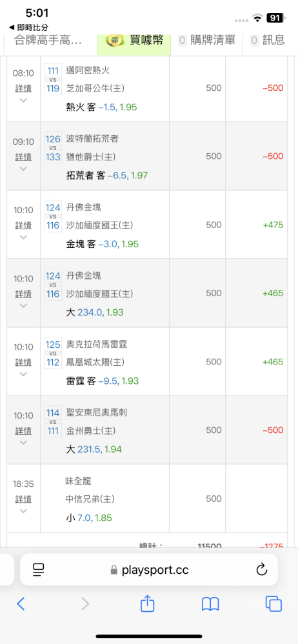Open 訊息 tab
298x644 pixels.
pos(268,40)
